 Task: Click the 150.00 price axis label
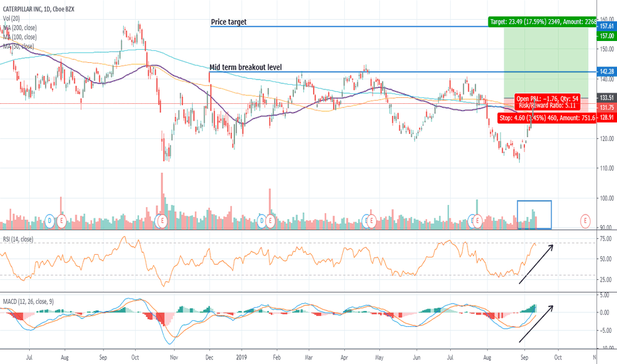pos(607,49)
